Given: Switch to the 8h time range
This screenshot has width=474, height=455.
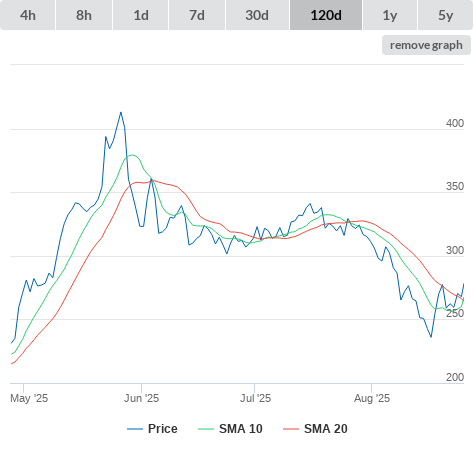Looking at the screenshot, I should 84,15.
